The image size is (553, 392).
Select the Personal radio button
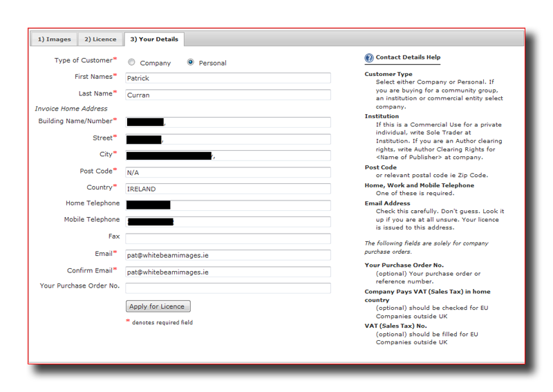point(191,62)
